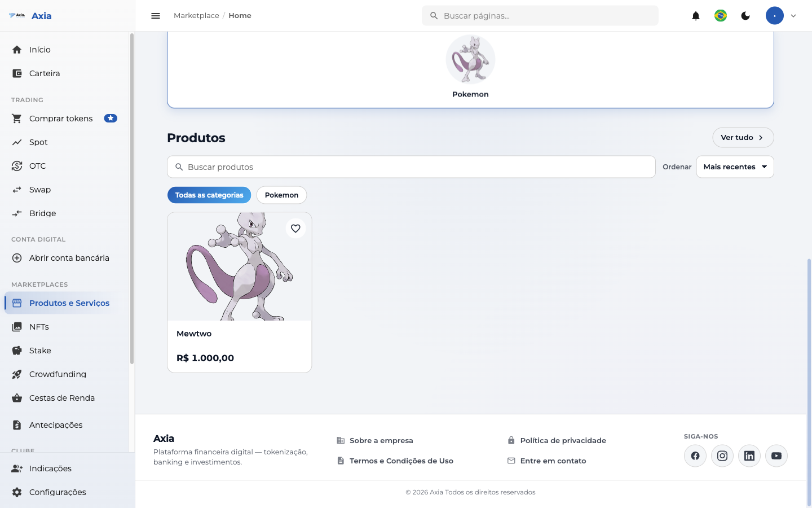Click the Pokemon category label text

(470, 94)
